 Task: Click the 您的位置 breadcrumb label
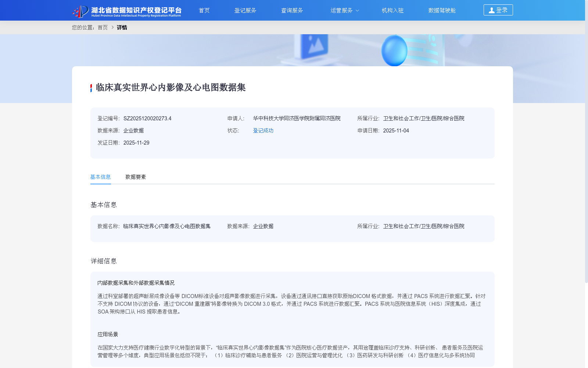pos(83,28)
